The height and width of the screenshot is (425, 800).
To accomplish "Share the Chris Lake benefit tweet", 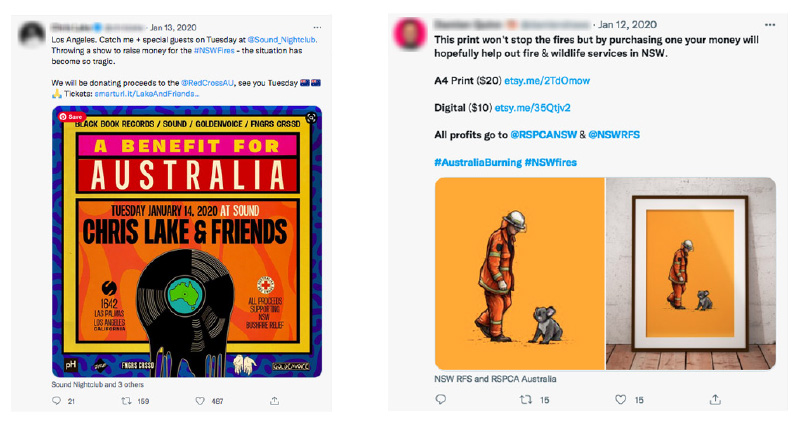I will [275, 401].
